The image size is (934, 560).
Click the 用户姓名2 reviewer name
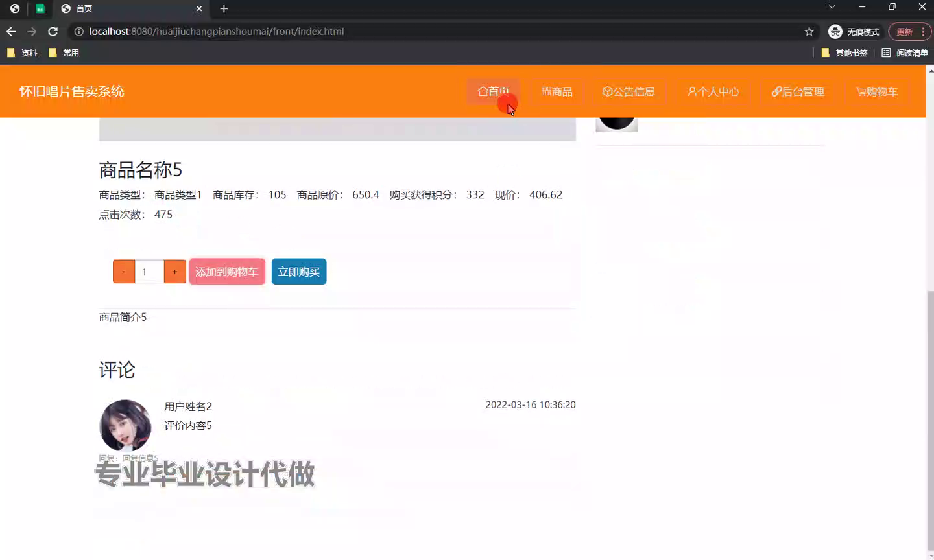188,406
